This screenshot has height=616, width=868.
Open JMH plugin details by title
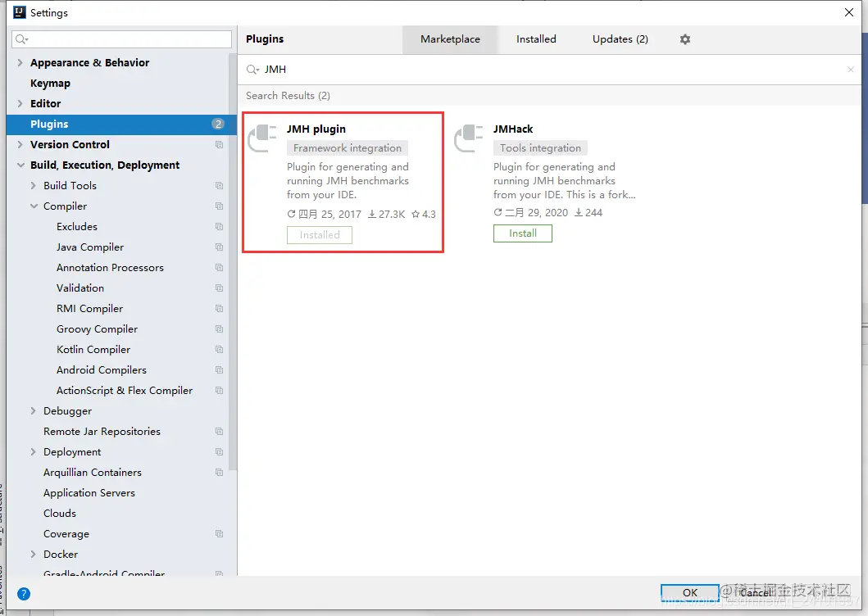tap(316, 129)
